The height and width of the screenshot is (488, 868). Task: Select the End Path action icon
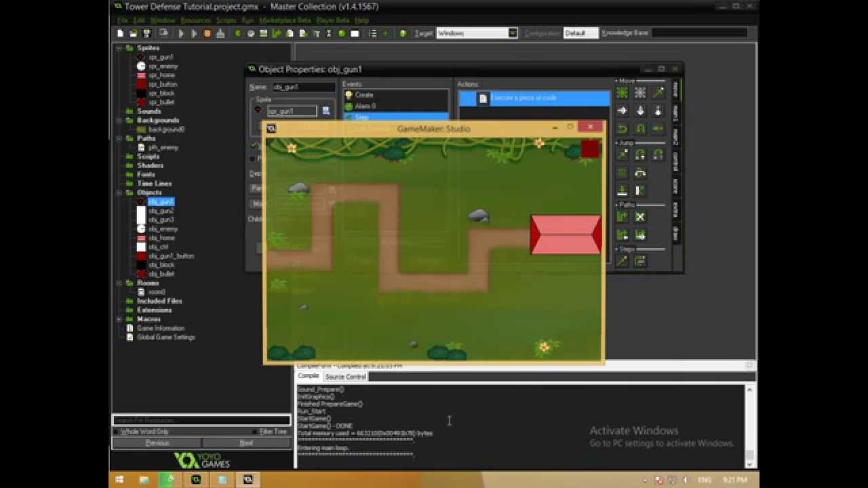(x=640, y=217)
